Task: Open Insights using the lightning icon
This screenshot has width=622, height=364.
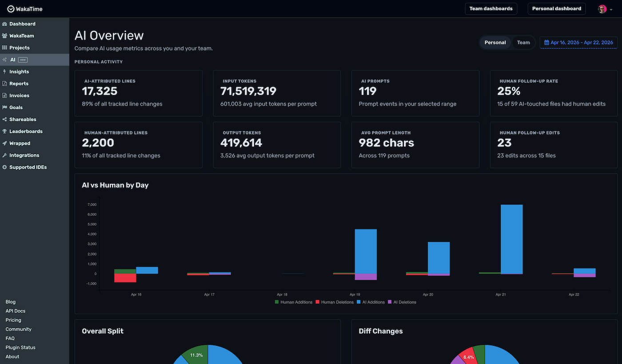Action: pyautogui.click(x=5, y=72)
